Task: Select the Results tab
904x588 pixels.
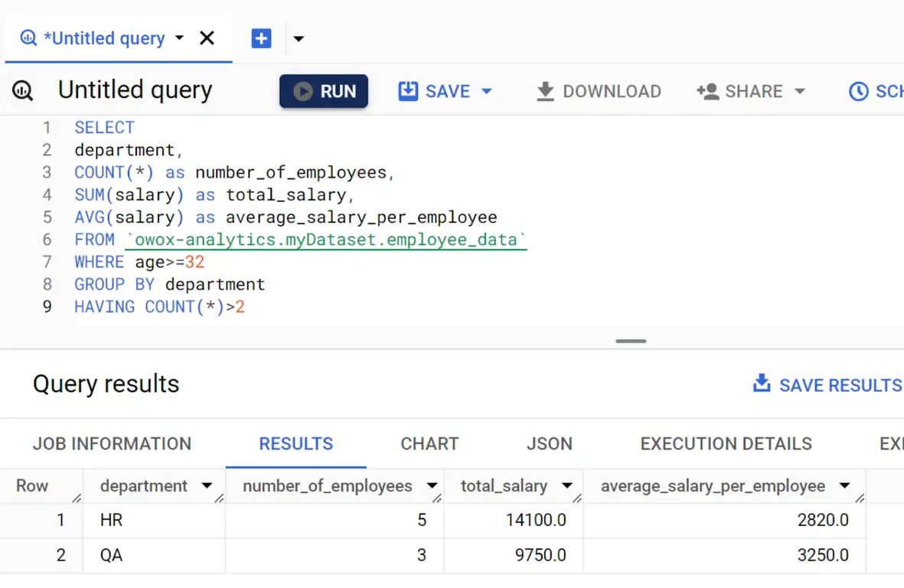Action: (295, 443)
